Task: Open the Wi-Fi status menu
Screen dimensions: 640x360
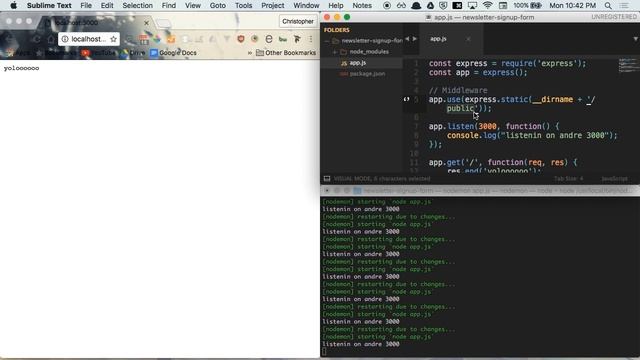Action: pos(487,6)
